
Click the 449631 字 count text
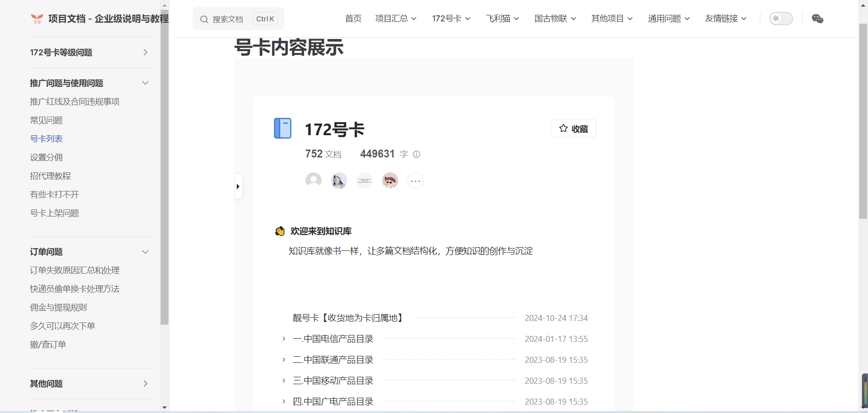coord(384,154)
